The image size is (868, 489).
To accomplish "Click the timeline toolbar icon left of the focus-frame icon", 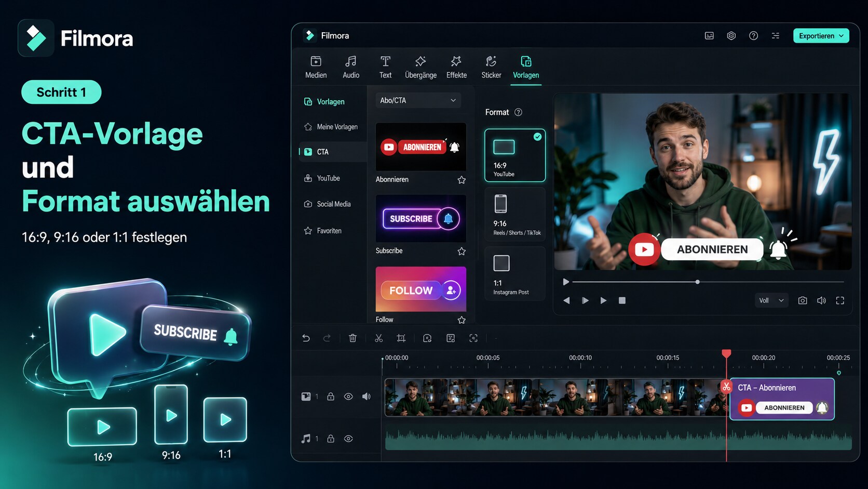I will pos(451,338).
